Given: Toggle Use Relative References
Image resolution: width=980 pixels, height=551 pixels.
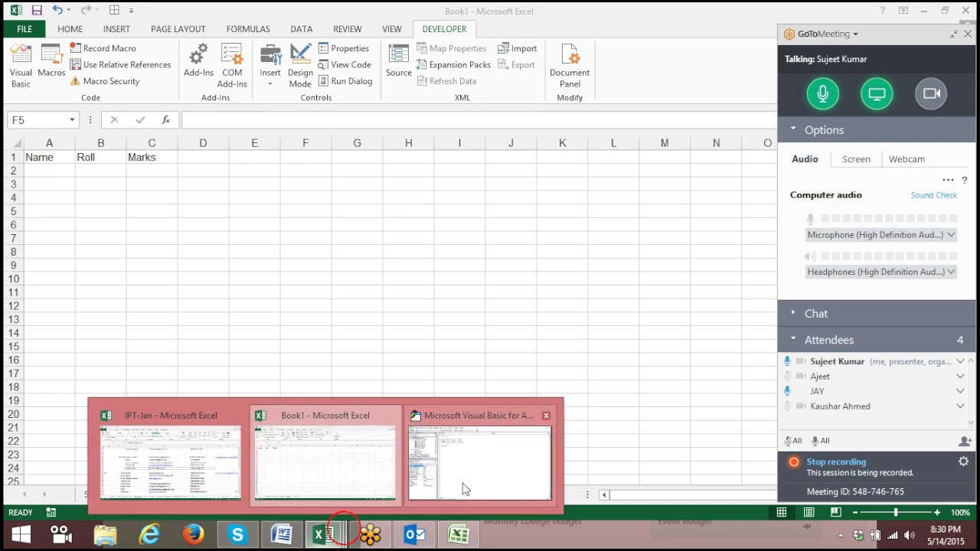Looking at the screenshot, I should coord(120,65).
